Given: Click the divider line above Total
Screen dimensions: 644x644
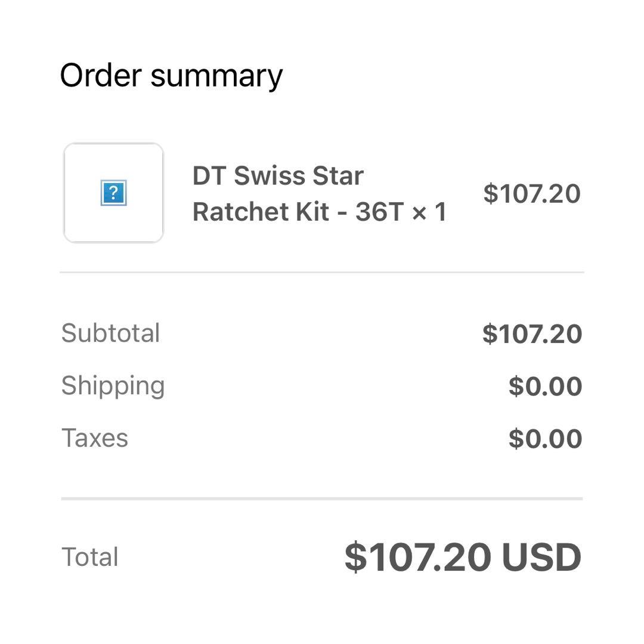Looking at the screenshot, I should (322, 499).
